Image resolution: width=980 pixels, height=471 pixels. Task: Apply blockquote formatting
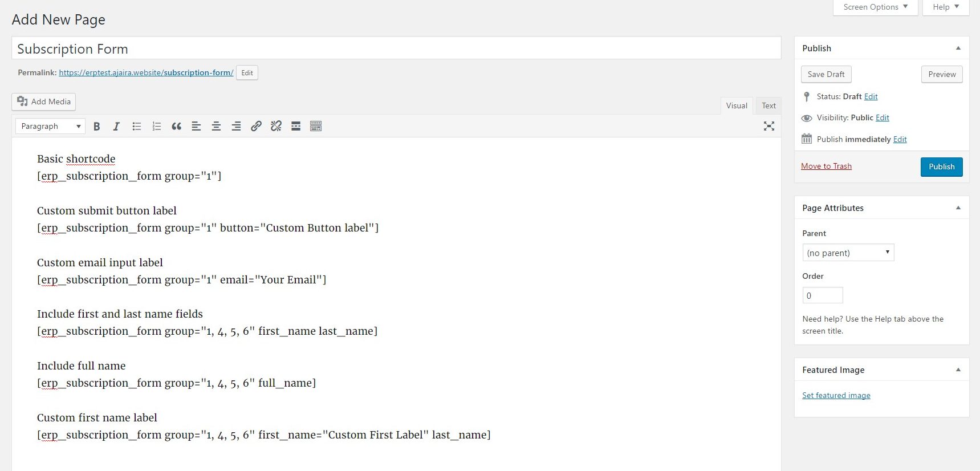pos(177,127)
